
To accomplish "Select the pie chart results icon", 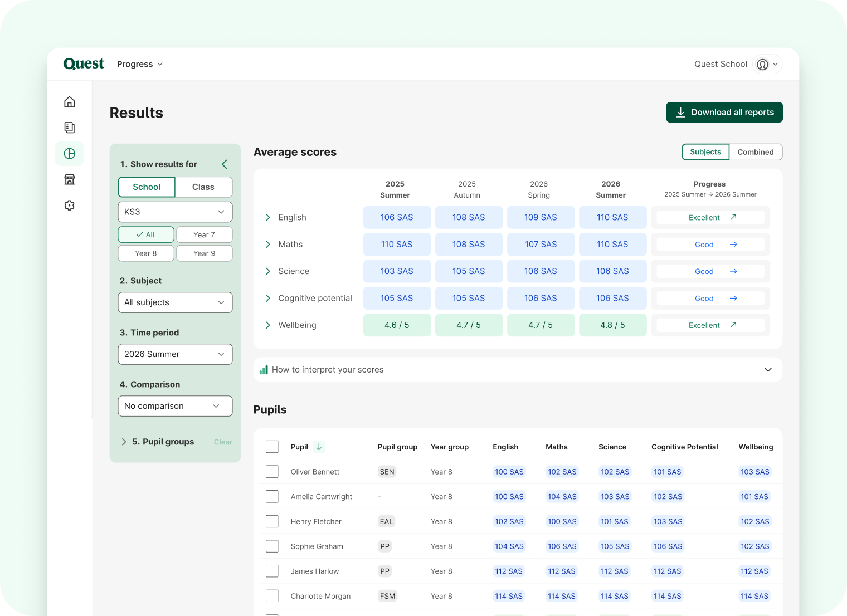I will pos(70,154).
